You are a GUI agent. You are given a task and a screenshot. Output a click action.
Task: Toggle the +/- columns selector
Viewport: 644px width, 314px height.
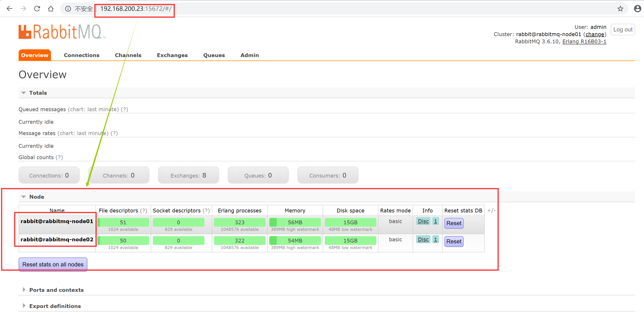pos(491,210)
